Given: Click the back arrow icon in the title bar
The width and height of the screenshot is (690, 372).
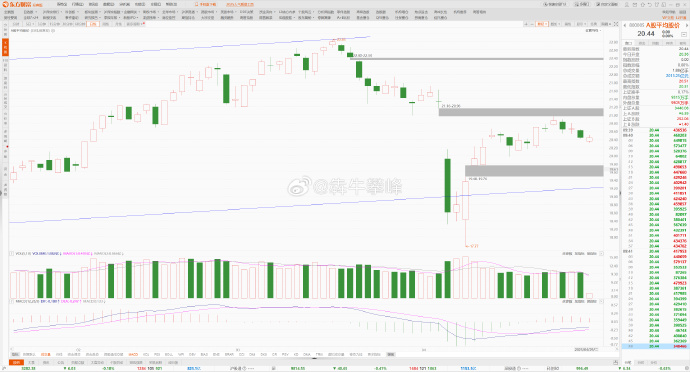Looking at the screenshot, I should click(x=650, y=4).
